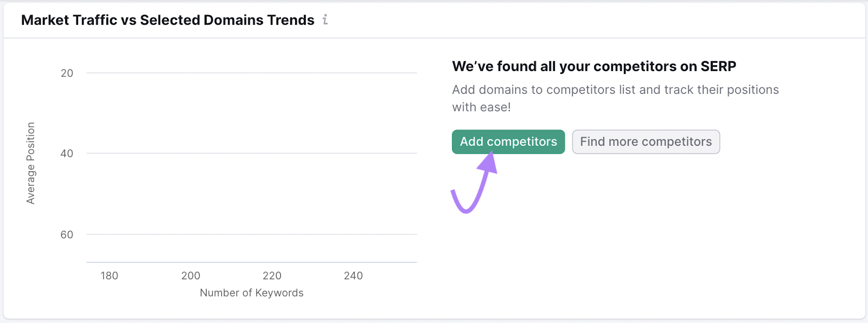Screen dimensions: 868x323
Task: Click the chart gridline at position 60
Action: 252,235
